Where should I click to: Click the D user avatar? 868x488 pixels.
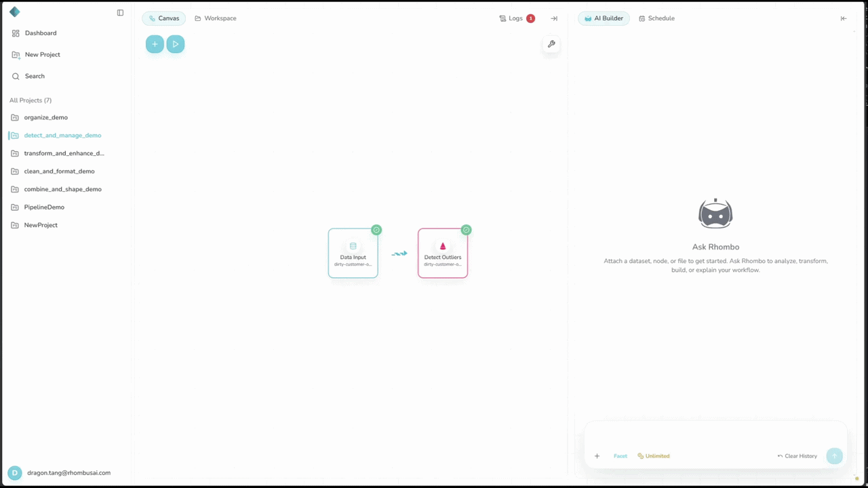click(x=15, y=473)
